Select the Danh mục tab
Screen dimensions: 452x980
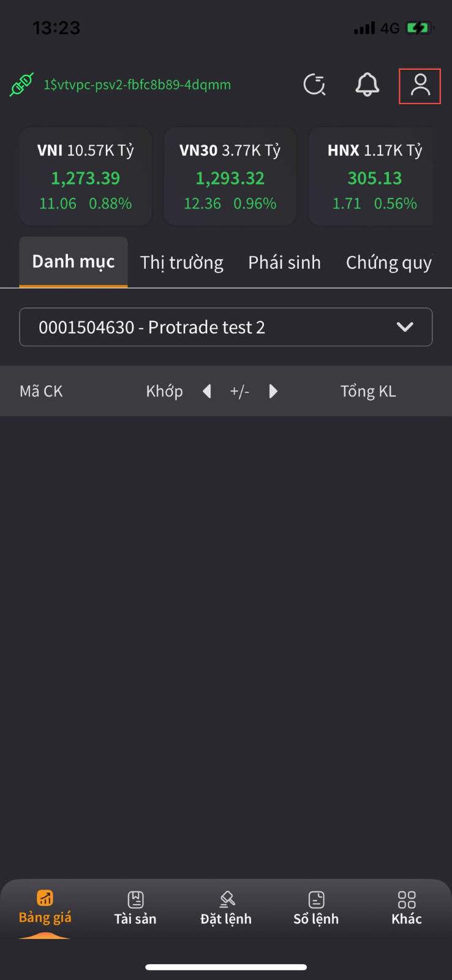[73, 262]
